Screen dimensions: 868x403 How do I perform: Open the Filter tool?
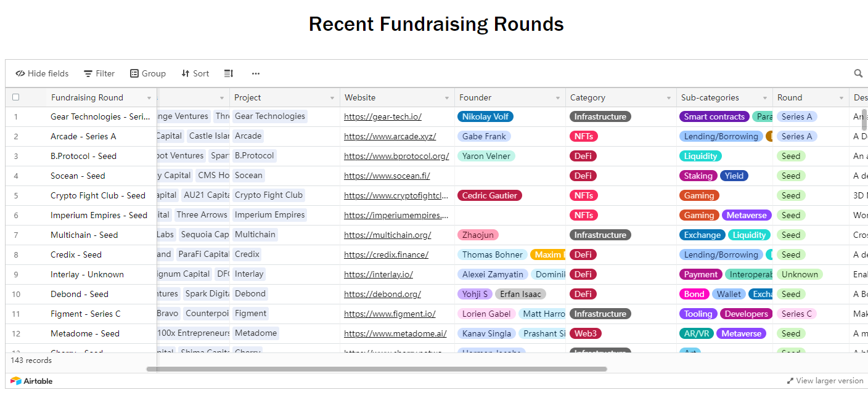point(99,73)
